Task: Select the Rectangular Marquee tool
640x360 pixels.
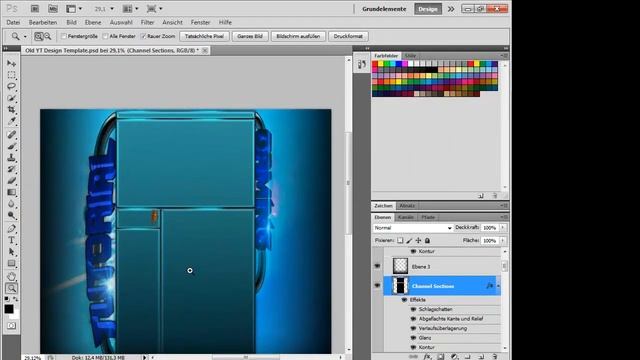Action: 11,75
